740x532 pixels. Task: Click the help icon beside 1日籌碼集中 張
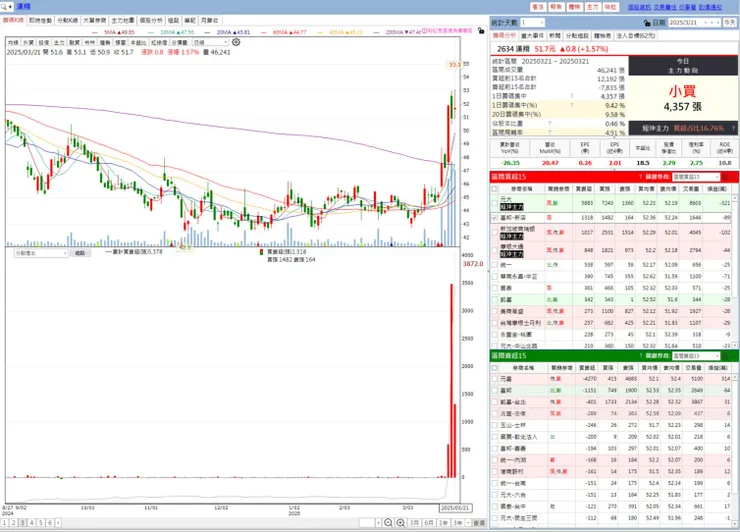click(x=572, y=96)
